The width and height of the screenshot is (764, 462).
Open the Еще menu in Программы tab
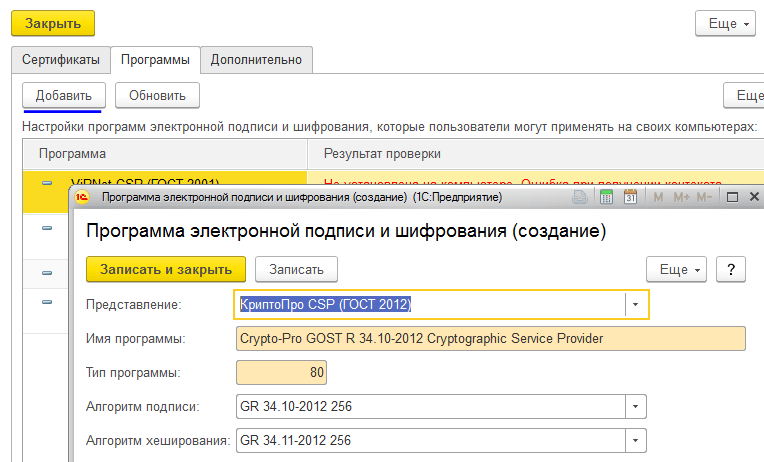[744, 96]
